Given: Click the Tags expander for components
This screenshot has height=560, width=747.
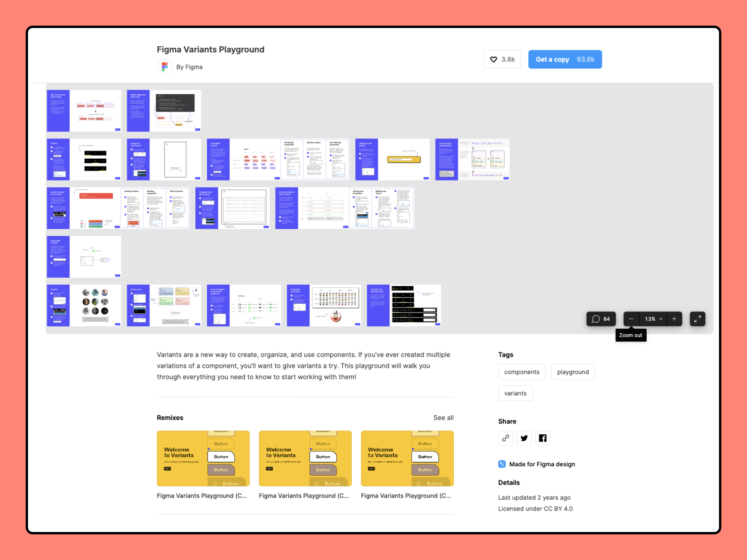Looking at the screenshot, I should [522, 371].
